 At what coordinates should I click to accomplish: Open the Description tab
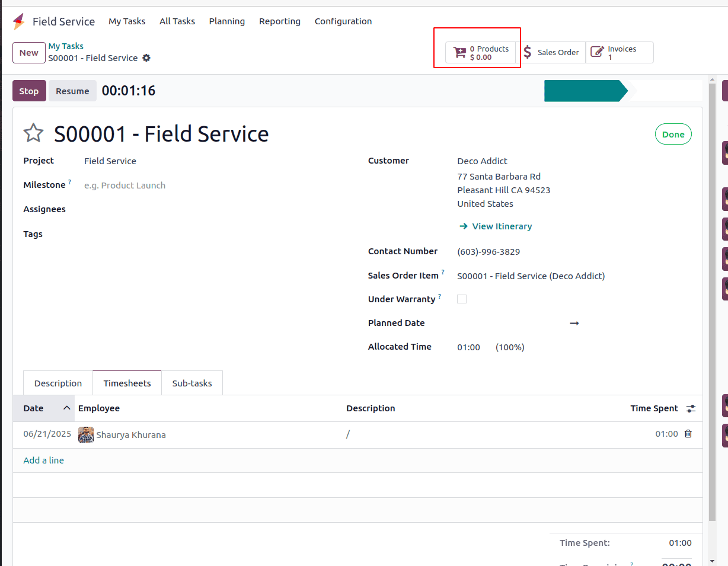click(58, 383)
